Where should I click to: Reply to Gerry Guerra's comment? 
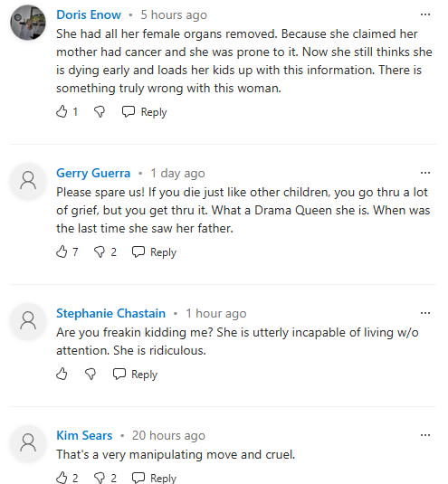154,252
